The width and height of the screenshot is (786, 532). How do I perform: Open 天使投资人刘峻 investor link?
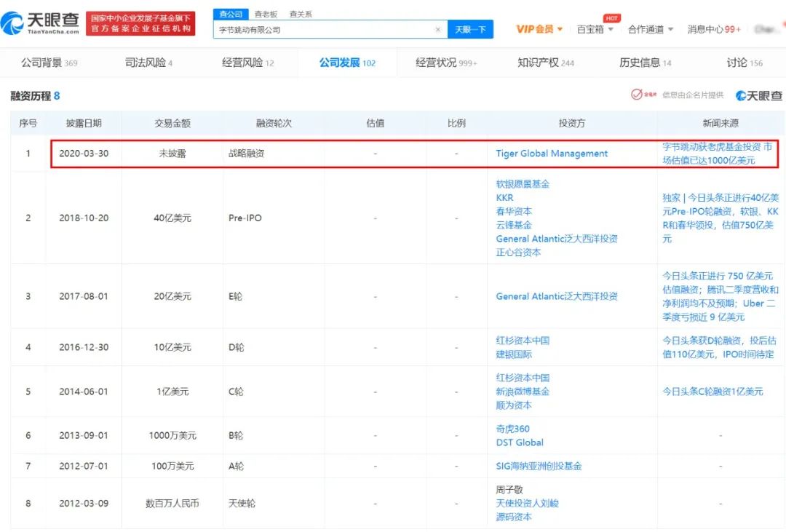coord(527,503)
